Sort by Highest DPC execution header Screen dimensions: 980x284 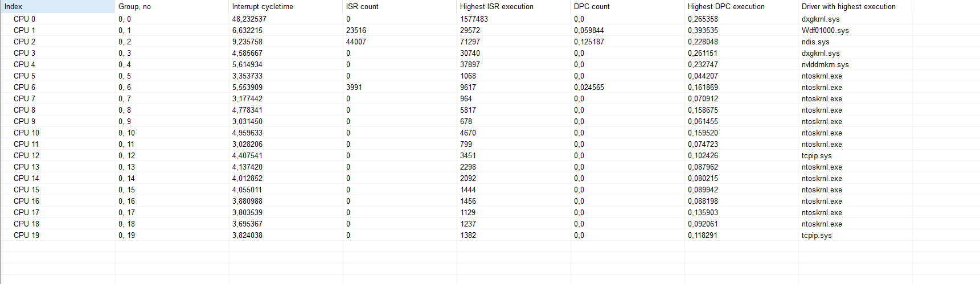tap(726, 7)
